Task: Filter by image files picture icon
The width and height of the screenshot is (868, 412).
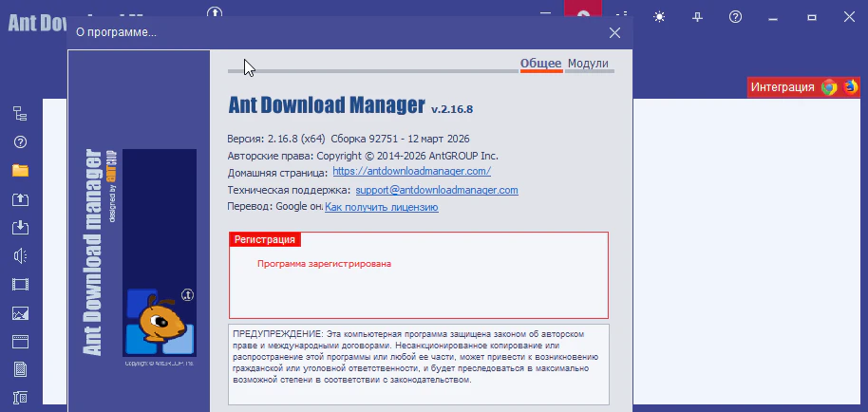Action: pyautogui.click(x=20, y=313)
